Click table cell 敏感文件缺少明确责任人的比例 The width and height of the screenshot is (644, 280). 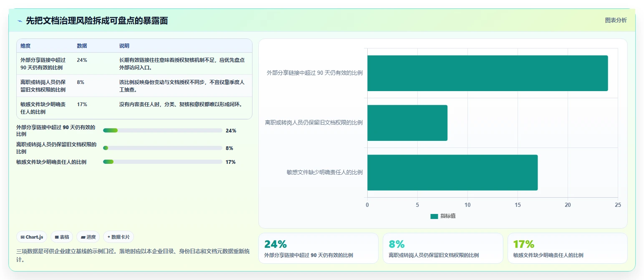click(43, 108)
